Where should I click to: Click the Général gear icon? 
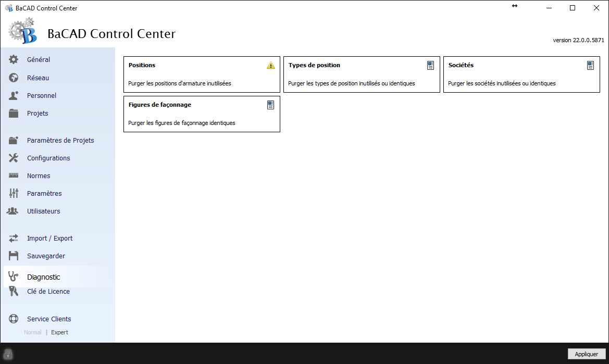[x=14, y=59]
